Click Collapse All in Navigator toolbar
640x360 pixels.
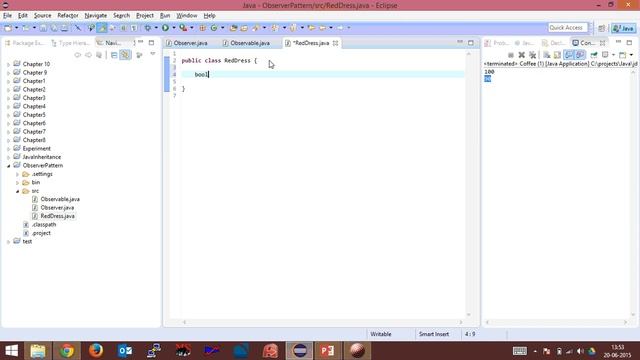tap(114, 55)
